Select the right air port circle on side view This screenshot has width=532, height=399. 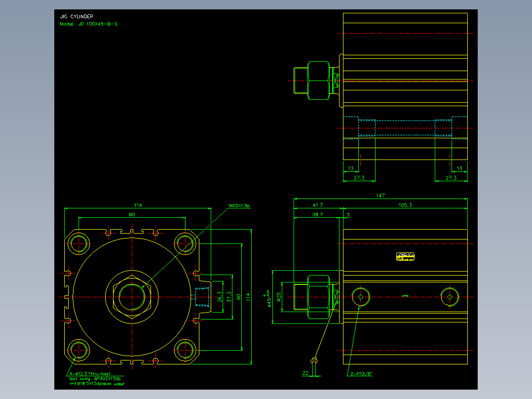pos(450,297)
